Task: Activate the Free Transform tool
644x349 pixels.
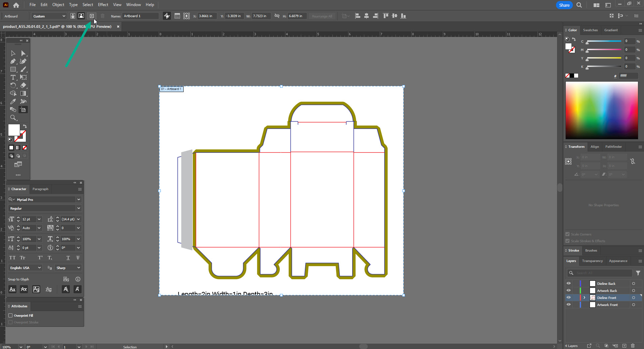Action: [x=23, y=78]
